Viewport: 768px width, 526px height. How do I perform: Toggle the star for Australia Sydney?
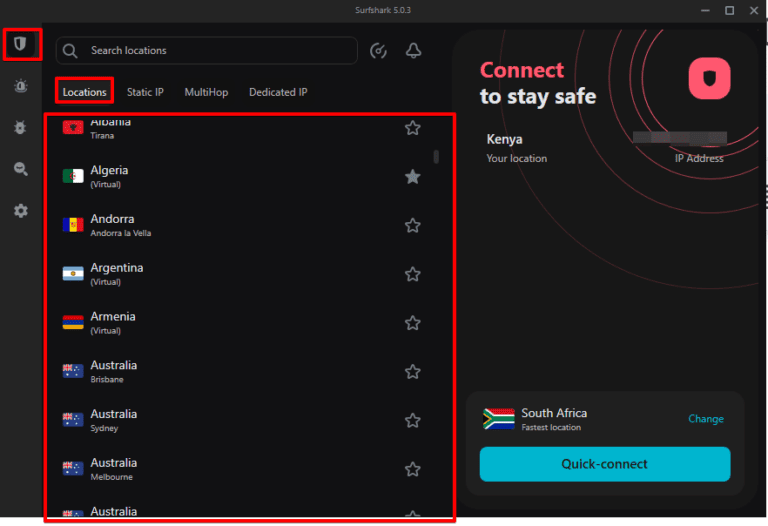point(412,421)
